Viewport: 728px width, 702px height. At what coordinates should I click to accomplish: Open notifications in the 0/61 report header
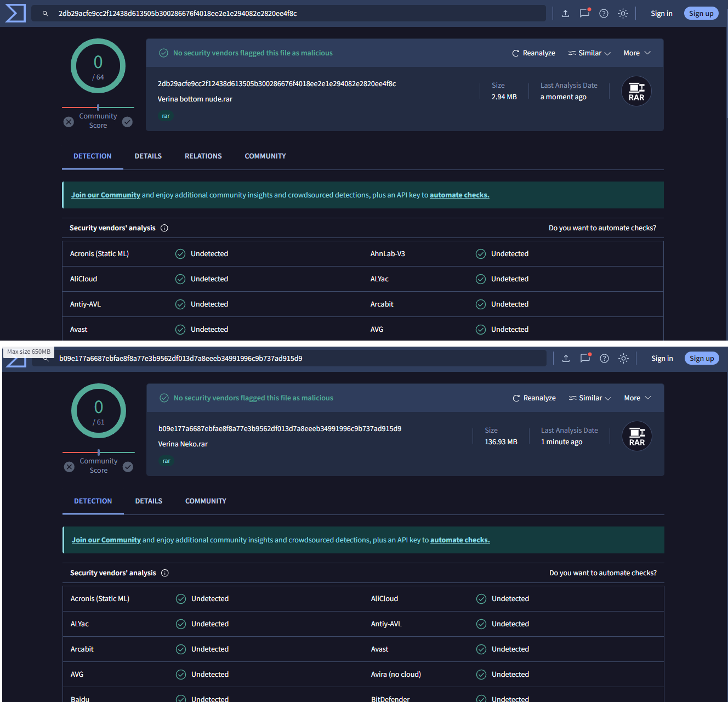coord(585,358)
